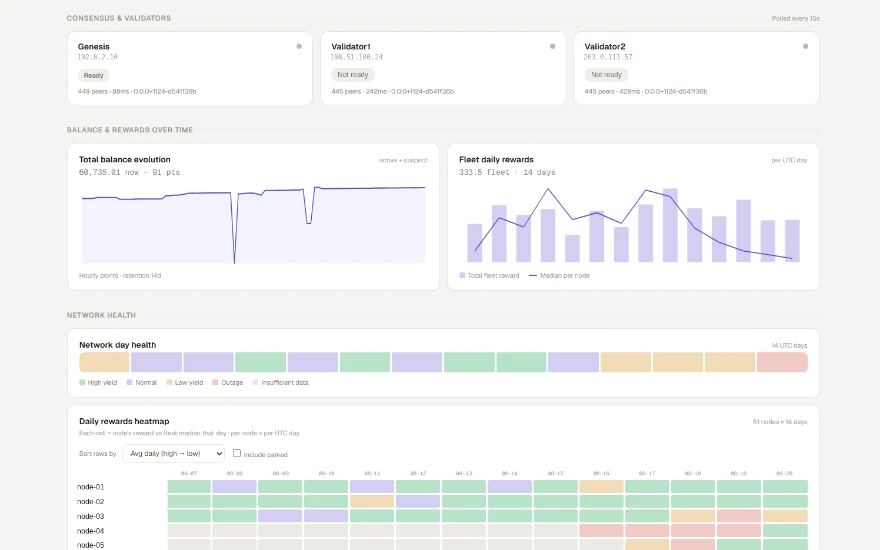Click the node-01 row label

click(x=90, y=487)
